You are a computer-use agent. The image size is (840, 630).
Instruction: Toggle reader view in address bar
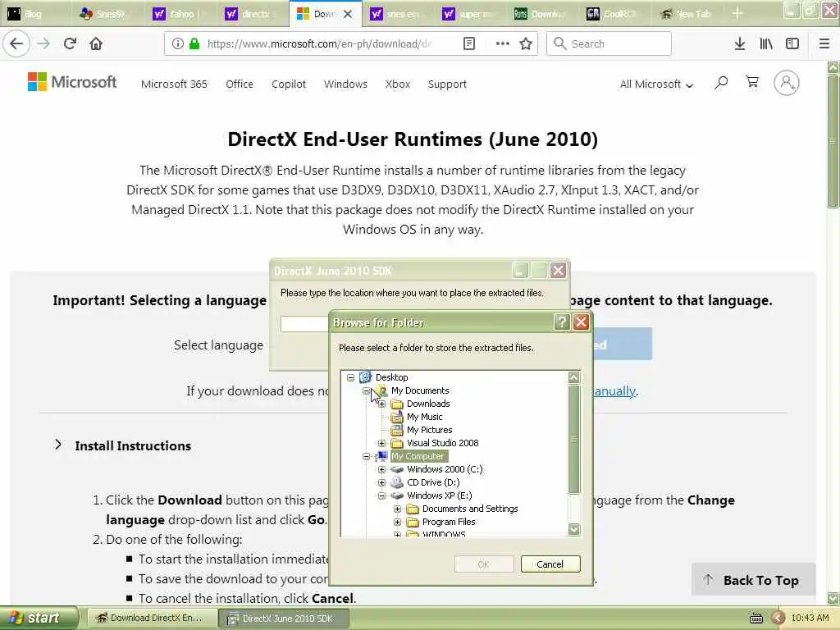(x=468, y=43)
